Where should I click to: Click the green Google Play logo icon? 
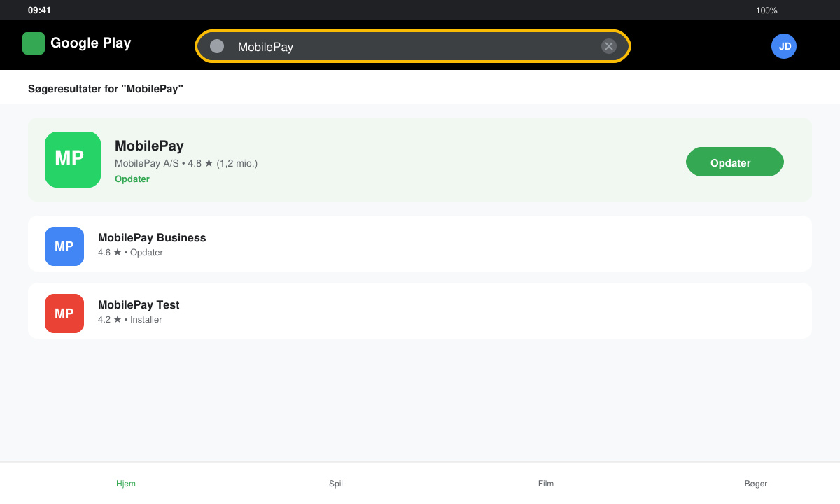[x=34, y=43]
